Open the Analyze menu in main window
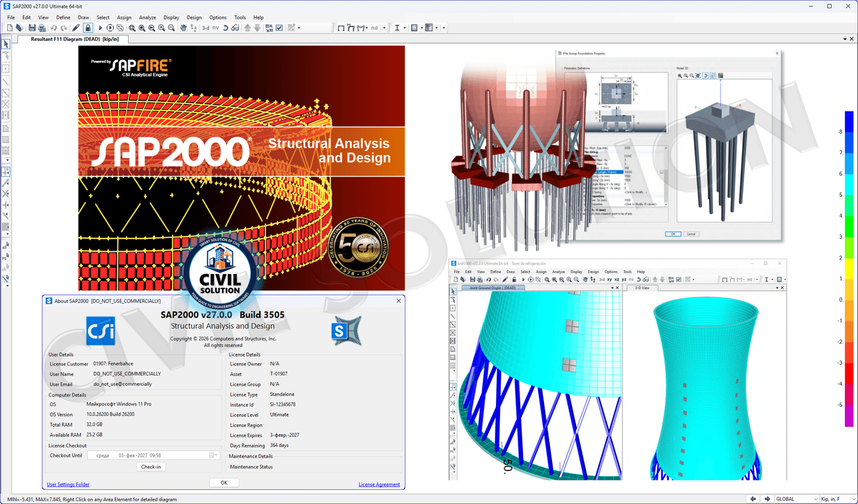The height and width of the screenshot is (504, 858). tap(148, 18)
